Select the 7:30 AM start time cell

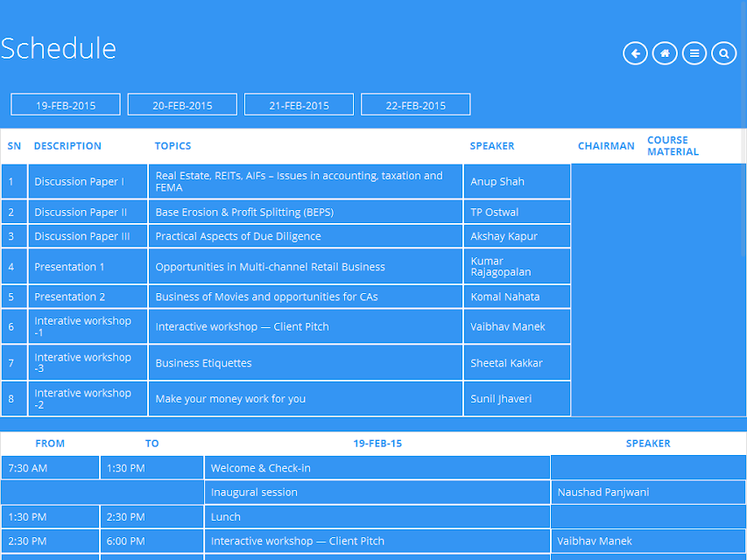coord(50,468)
